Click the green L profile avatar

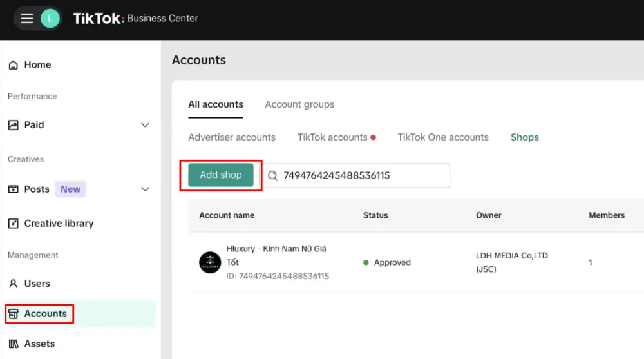[50, 19]
